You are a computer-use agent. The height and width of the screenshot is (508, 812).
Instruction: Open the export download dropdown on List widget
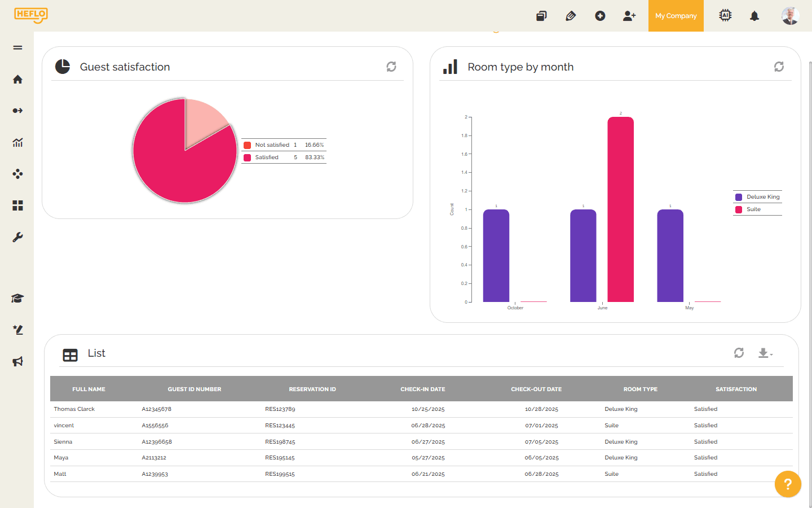click(x=765, y=353)
